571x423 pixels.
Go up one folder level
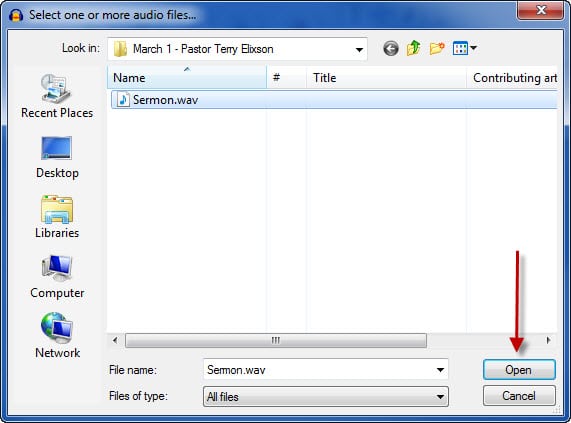point(414,48)
